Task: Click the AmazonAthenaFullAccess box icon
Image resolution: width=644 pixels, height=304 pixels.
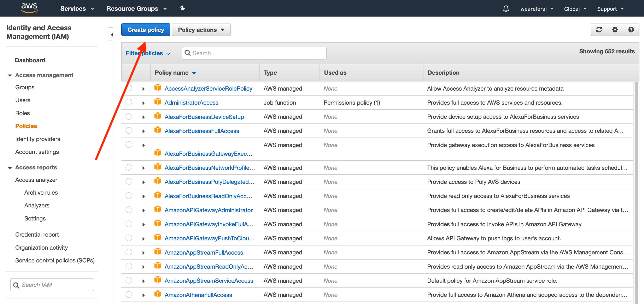Action: (x=158, y=294)
